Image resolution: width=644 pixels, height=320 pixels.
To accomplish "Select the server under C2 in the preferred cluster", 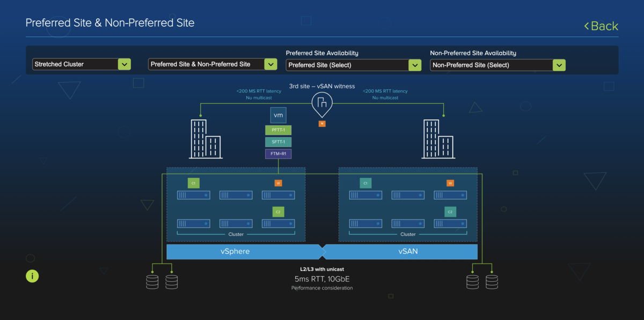I will point(278,223).
